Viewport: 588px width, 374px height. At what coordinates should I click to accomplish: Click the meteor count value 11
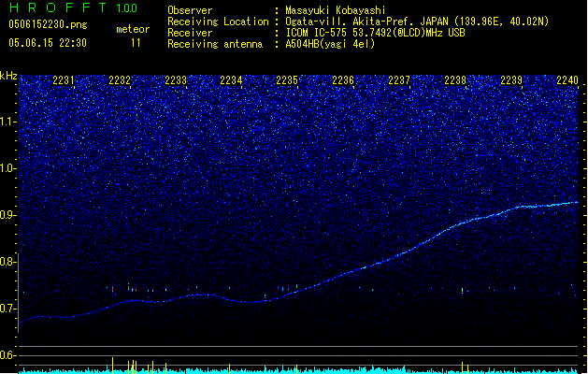[136, 43]
